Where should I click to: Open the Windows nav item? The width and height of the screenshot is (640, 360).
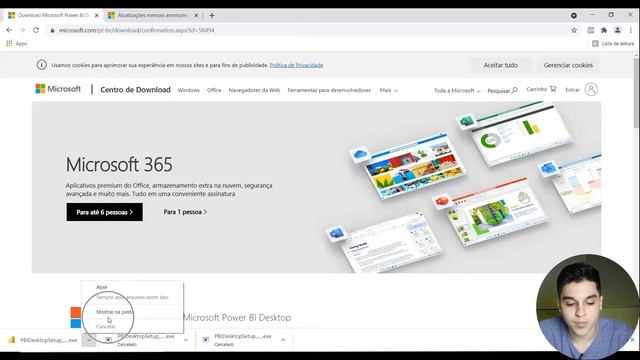coord(189,90)
